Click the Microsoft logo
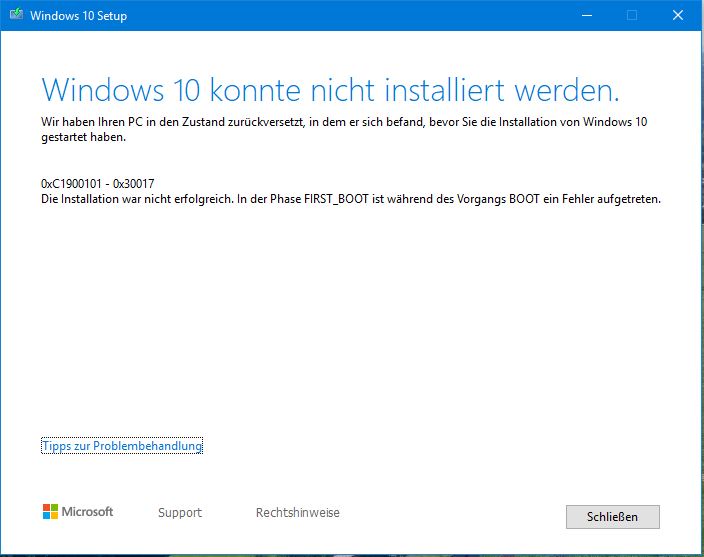The height and width of the screenshot is (557, 704). coord(78,512)
